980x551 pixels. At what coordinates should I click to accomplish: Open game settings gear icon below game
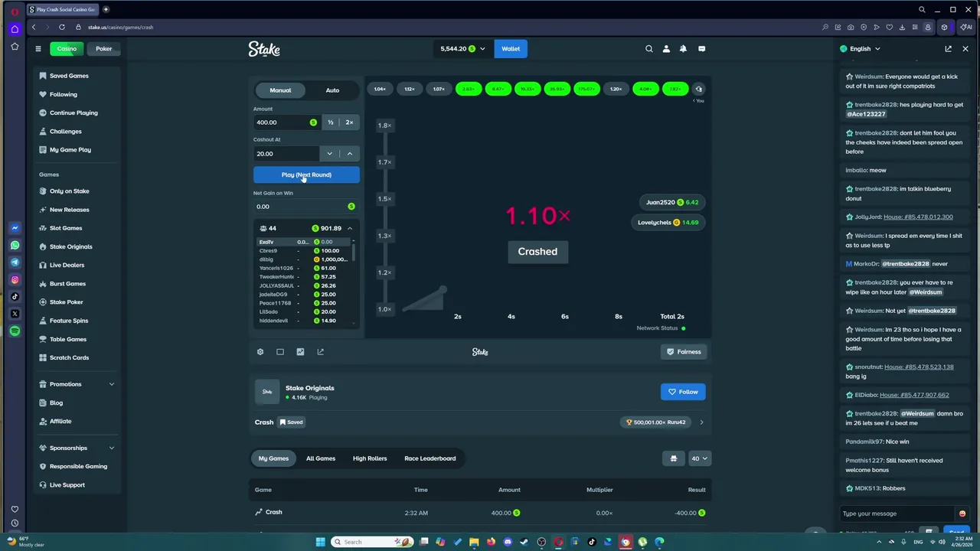click(260, 352)
